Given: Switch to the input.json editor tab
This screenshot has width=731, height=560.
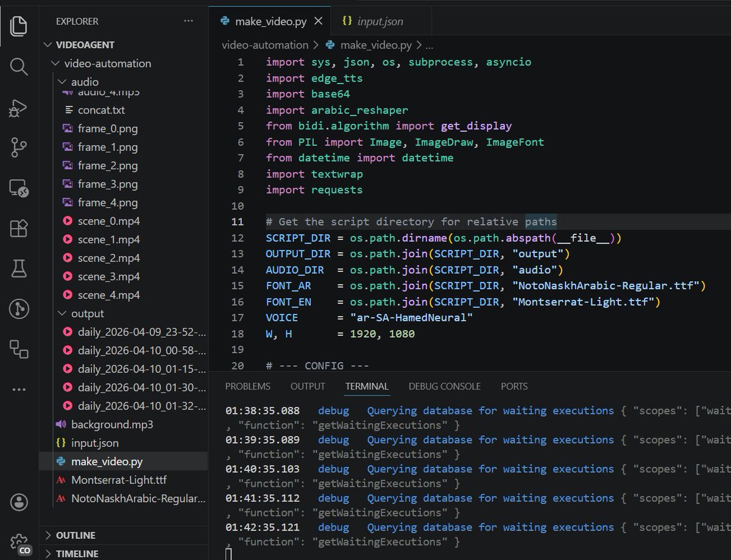Looking at the screenshot, I should [380, 21].
